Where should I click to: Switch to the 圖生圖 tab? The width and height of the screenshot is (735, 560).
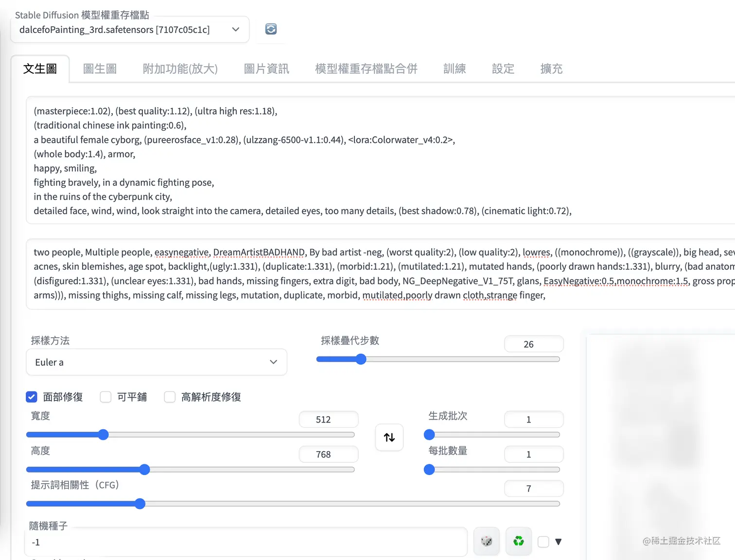100,69
